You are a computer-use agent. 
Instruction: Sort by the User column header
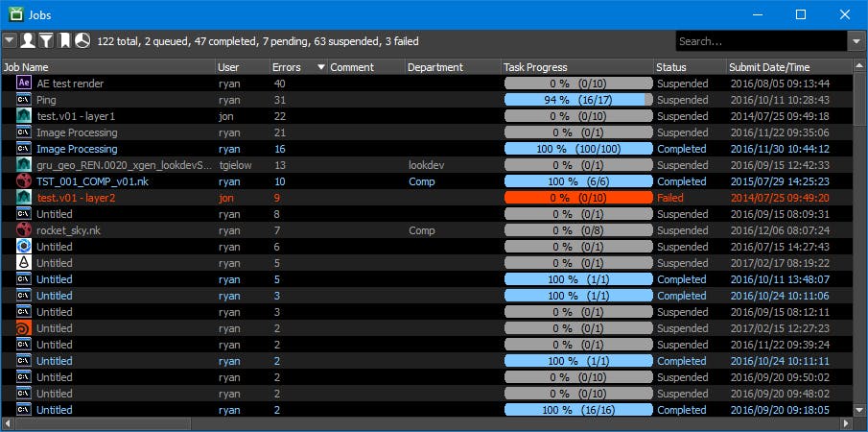243,67
